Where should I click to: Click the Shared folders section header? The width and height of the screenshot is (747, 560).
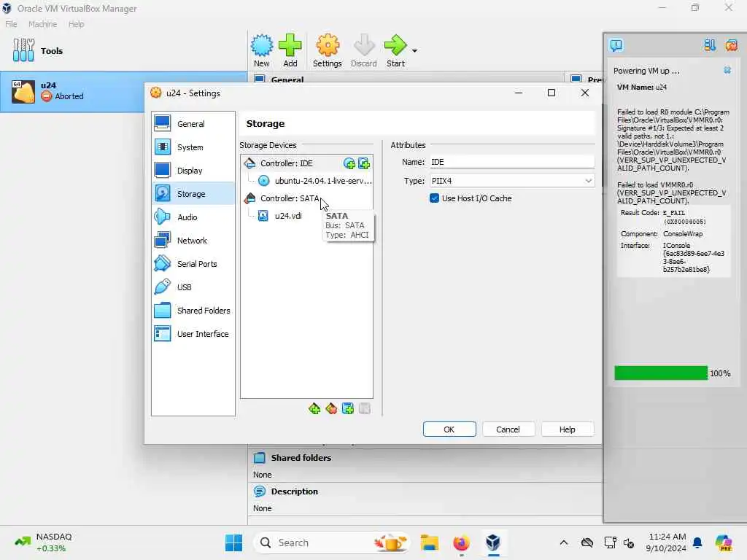click(x=301, y=458)
